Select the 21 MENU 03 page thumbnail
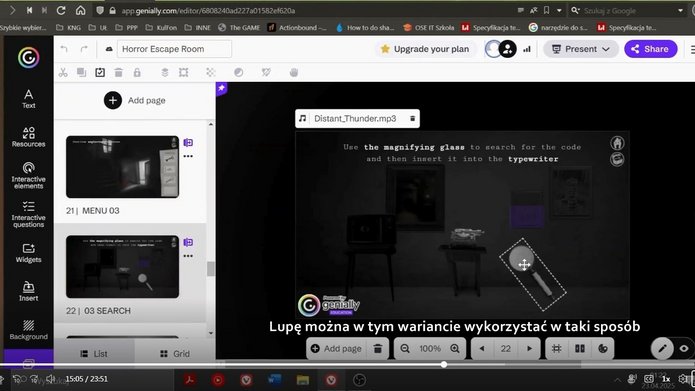The width and height of the screenshot is (695, 391). tap(122, 167)
